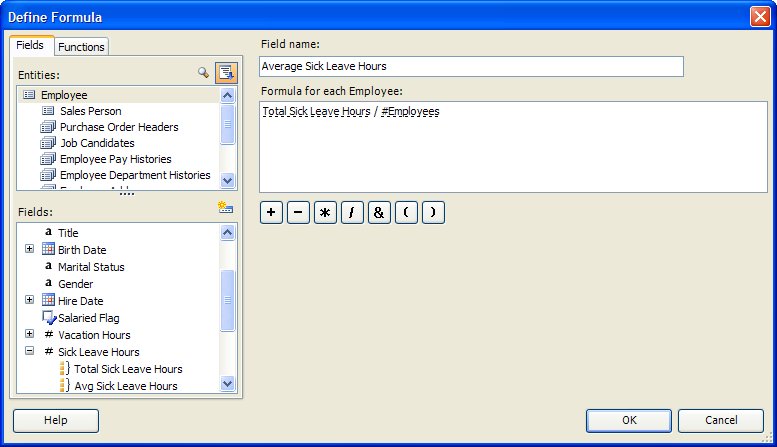Insert a closing parenthesis

tap(433, 213)
